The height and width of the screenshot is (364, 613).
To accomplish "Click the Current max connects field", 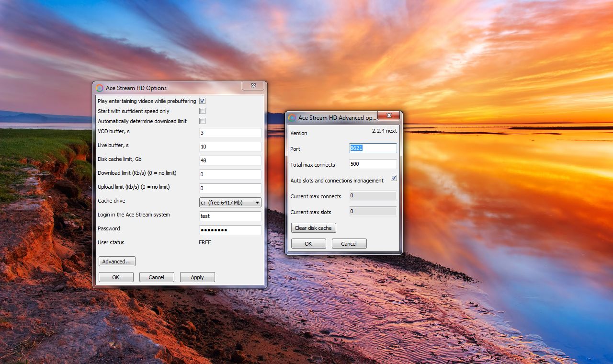I will pyautogui.click(x=373, y=195).
